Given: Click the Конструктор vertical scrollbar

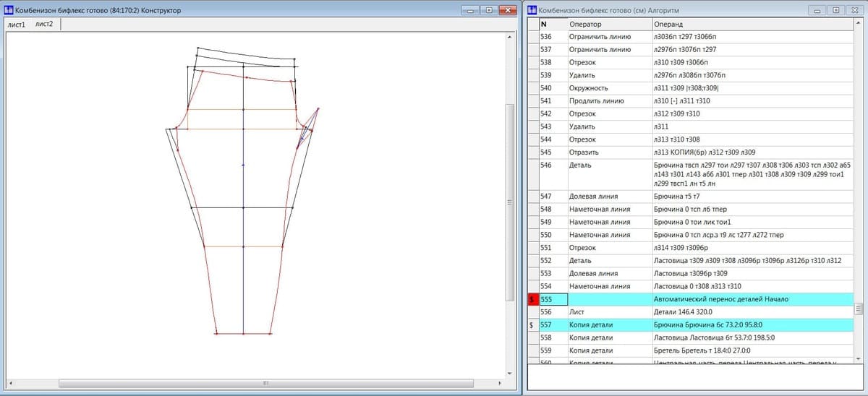Looking at the screenshot, I should tap(511, 205).
